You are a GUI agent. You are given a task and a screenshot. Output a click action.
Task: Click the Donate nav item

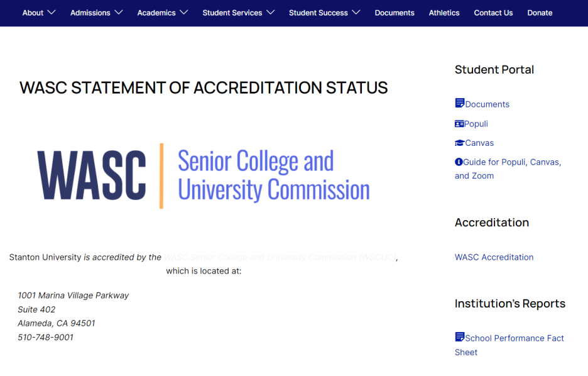540,13
